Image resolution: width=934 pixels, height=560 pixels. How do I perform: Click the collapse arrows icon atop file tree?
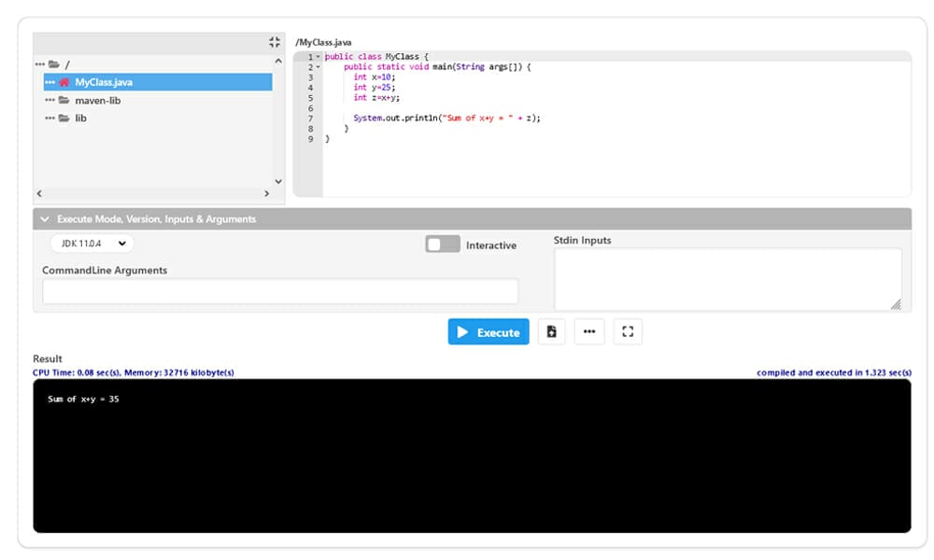pos(274,42)
